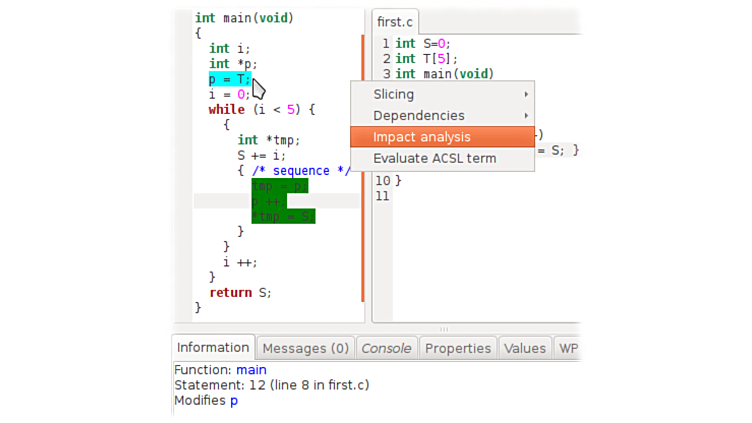Click the horizontal pane divider handle above tabs
Viewport: 752px width, 423px height.
pos(445,329)
